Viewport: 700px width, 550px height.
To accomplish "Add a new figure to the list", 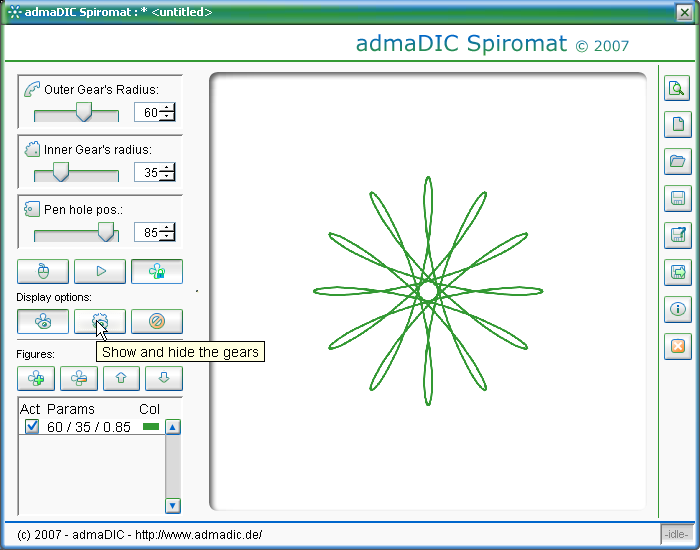I will pos(36,378).
